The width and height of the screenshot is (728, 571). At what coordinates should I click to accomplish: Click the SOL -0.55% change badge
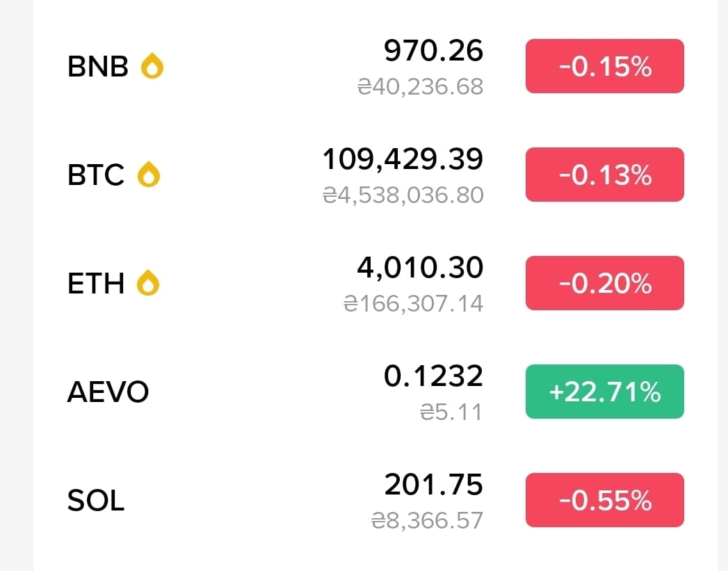click(604, 500)
